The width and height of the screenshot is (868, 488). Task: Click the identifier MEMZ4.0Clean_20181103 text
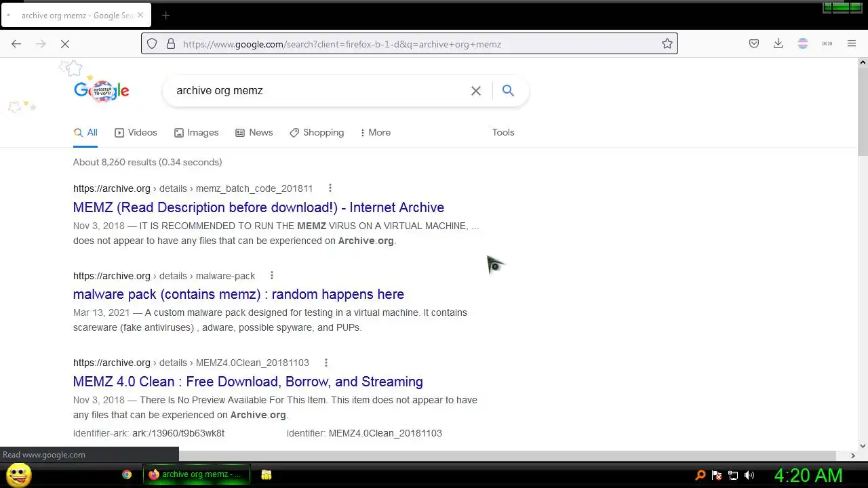coord(385,433)
